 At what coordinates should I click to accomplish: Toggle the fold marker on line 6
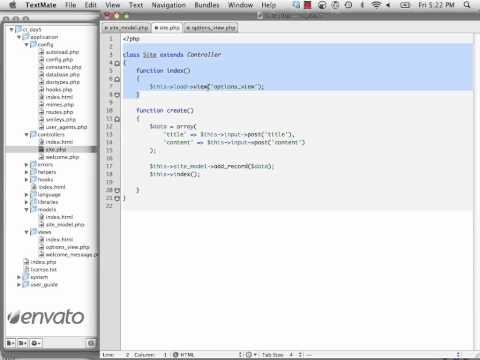tap(117, 79)
